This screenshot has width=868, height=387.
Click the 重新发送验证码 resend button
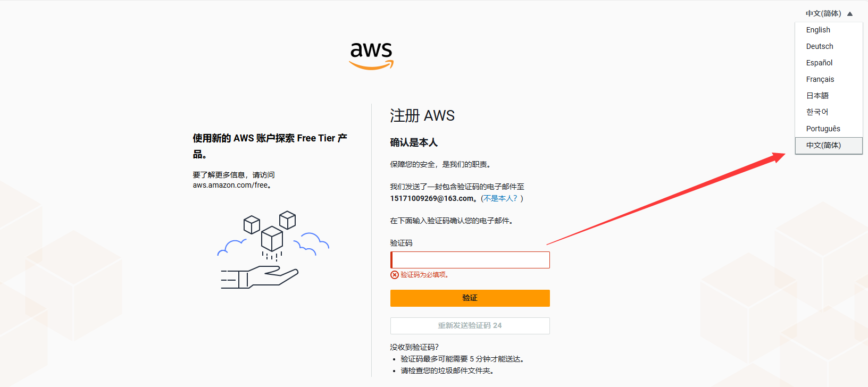pyautogui.click(x=470, y=326)
